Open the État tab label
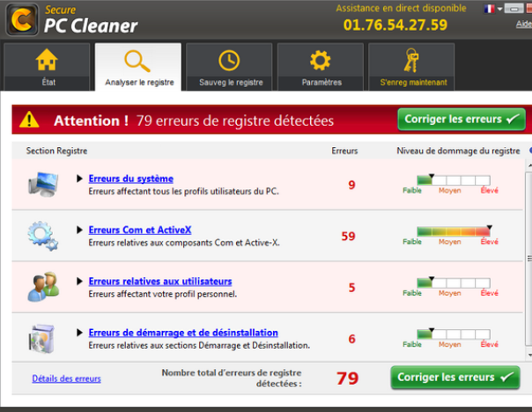 [x=48, y=83]
